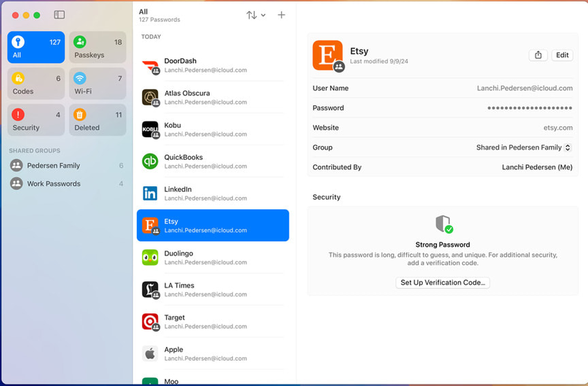The image size is (588, 386).
Task: Select the LinkedIn entry
Action: tap(213, 193)
